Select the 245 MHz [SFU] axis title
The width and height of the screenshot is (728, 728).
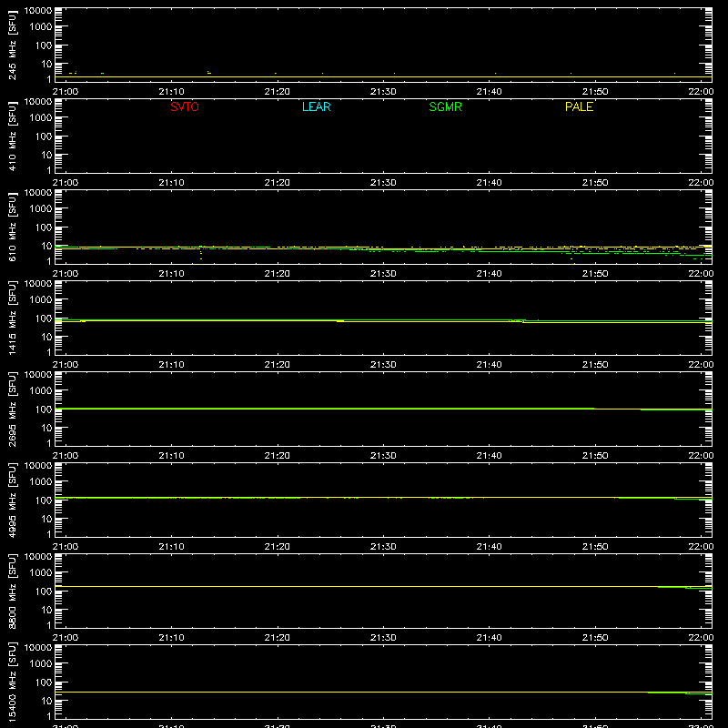tap(12, 45)
